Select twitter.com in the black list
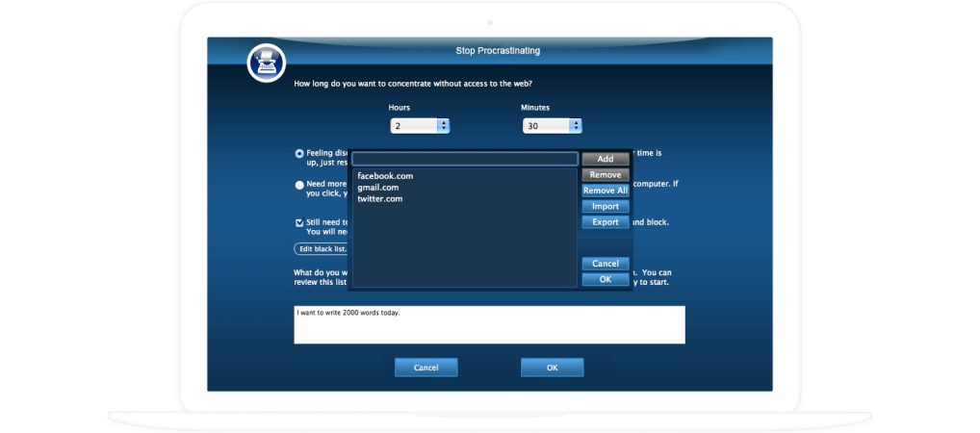This screenshot has height=433, width=980. [x=379, y=199]
